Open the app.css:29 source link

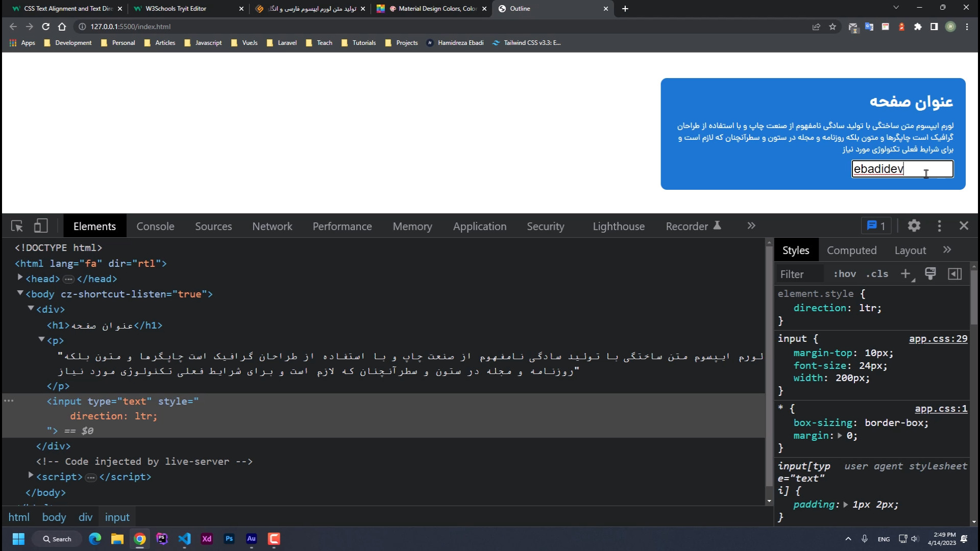click(x=938, y=339)
